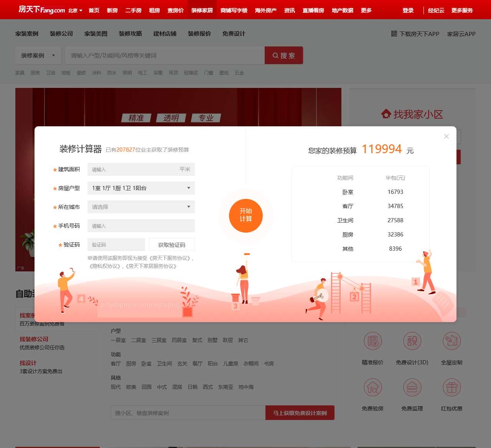Open the 《房天下服务协议》 link
Screen dimensions: 491x448
click(169, 258)
